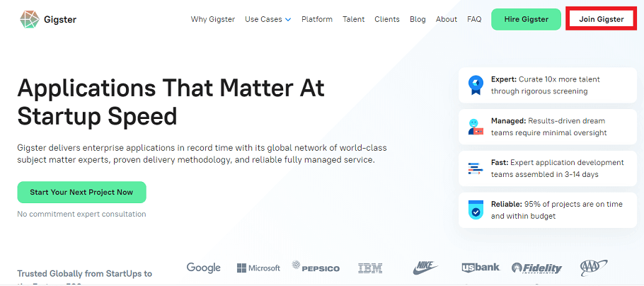
Task: Click the Nike swoosh logo
Action: pyautogui.click(x=425, y=268)
